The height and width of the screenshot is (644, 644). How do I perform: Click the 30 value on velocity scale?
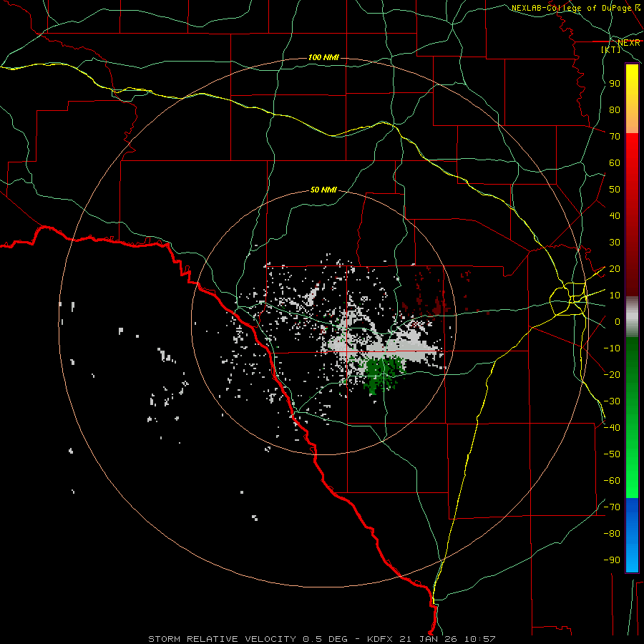coord(615,243)
